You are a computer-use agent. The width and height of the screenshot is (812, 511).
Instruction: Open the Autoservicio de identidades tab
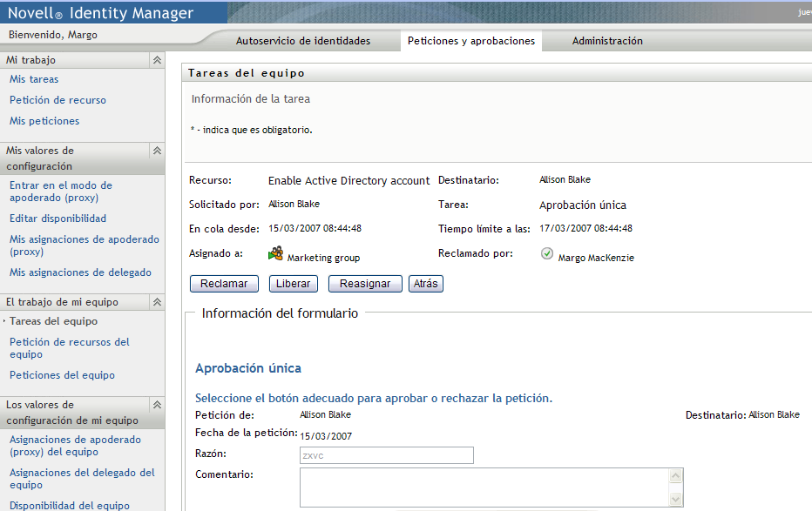303,41
